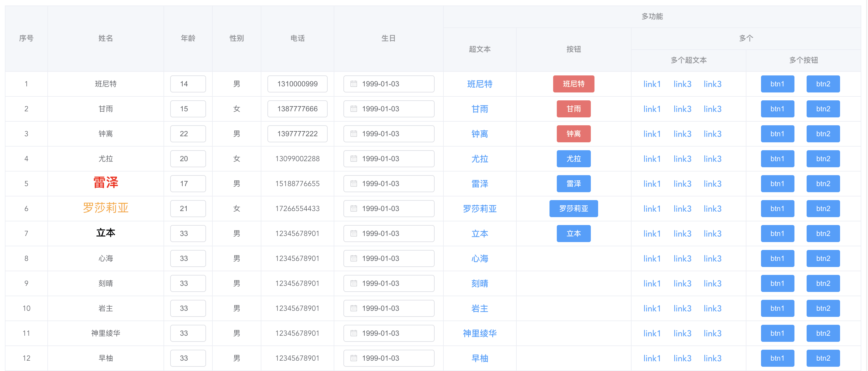
Task: Click the blue 立本 button
Action: pyautogui.click(x=573, y=234)
